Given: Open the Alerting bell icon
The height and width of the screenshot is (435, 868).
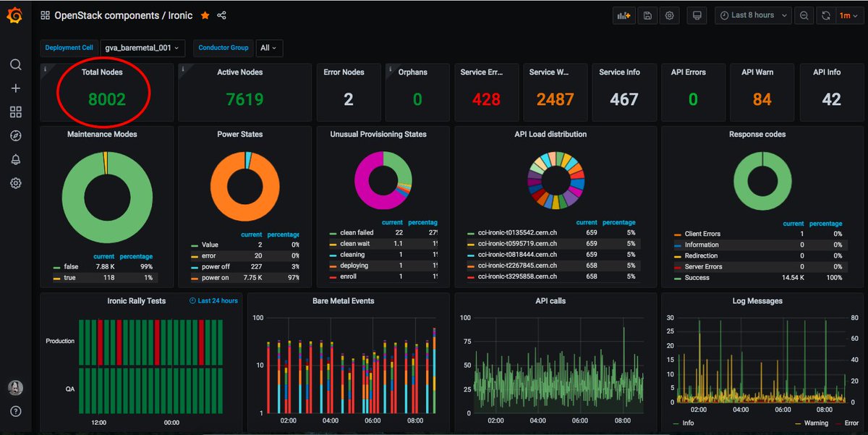Looking at the screenshot, I should coord(15,160).
